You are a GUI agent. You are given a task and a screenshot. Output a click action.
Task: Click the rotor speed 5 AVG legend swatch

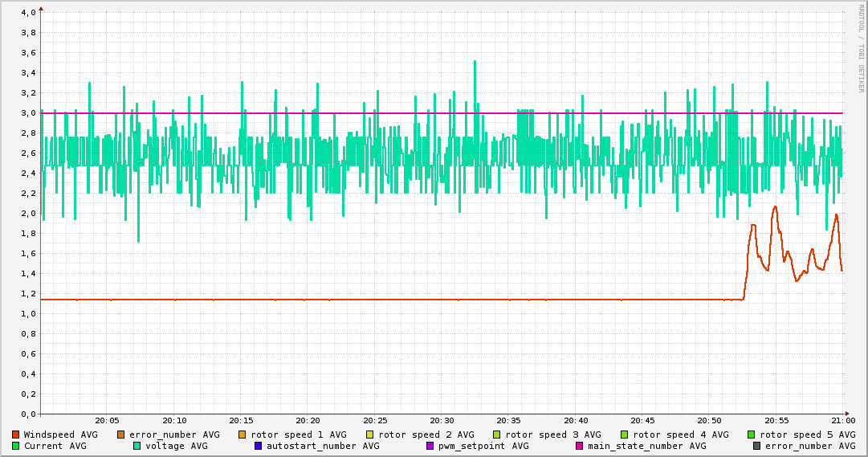[752, 435]
